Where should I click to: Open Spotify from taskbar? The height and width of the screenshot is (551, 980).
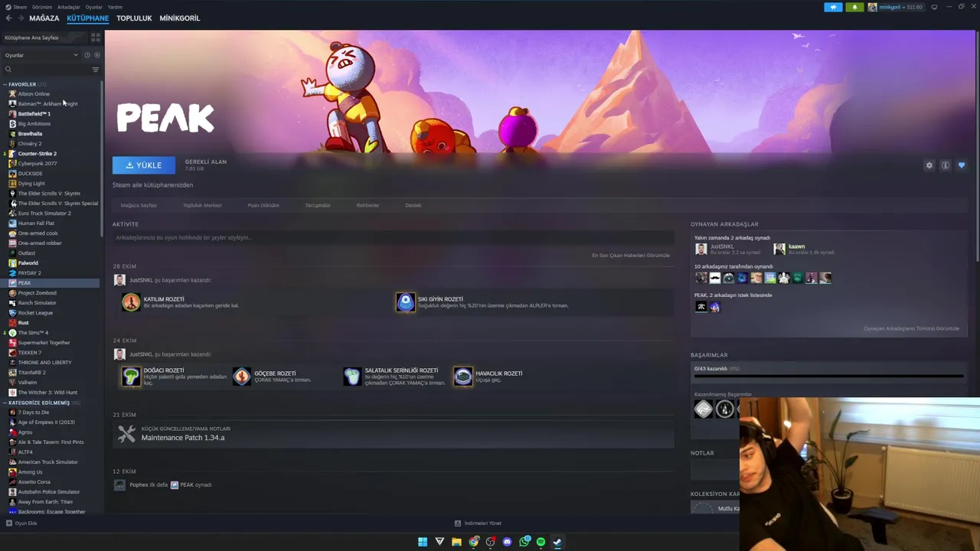(541, 542)
